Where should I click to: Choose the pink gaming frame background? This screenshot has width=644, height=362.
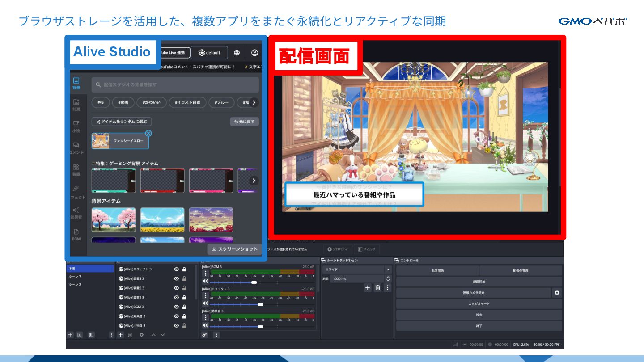(x=211, y=181)
